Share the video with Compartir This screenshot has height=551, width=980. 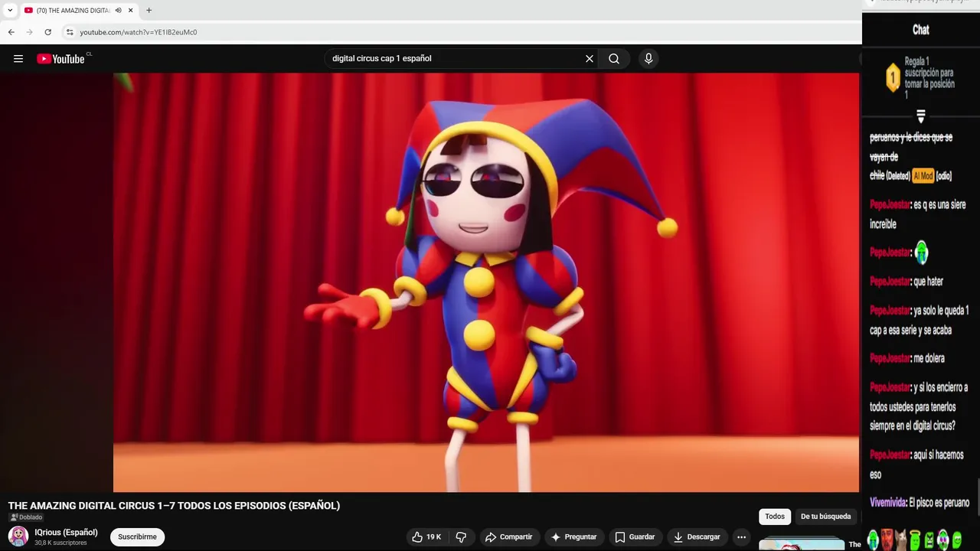pos(508,537)
